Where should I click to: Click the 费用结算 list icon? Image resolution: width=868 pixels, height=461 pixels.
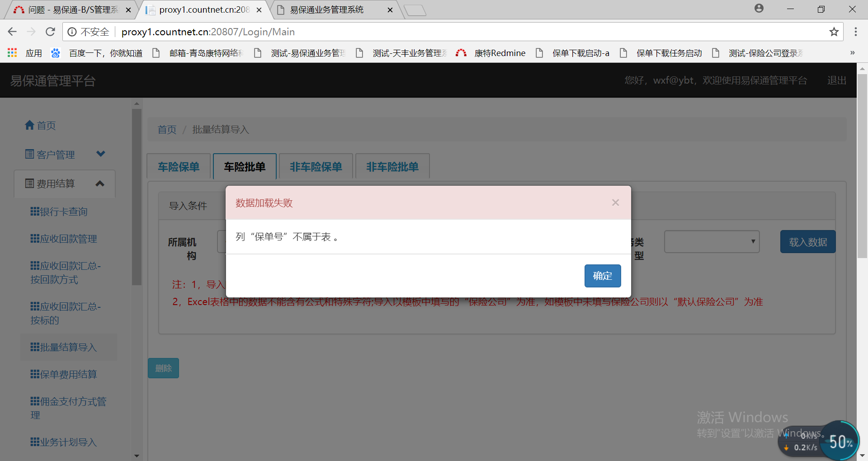(x=29, y=183)
